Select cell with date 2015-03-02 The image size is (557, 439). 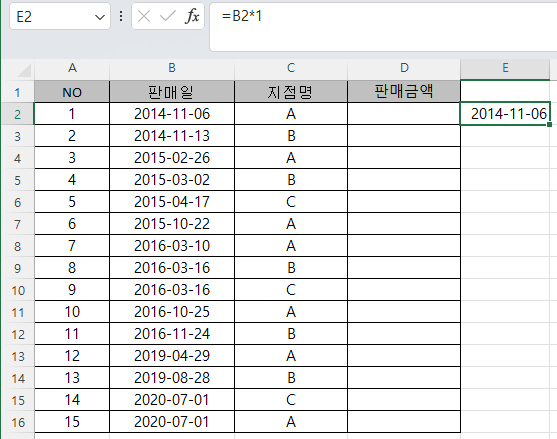(172, 180)
